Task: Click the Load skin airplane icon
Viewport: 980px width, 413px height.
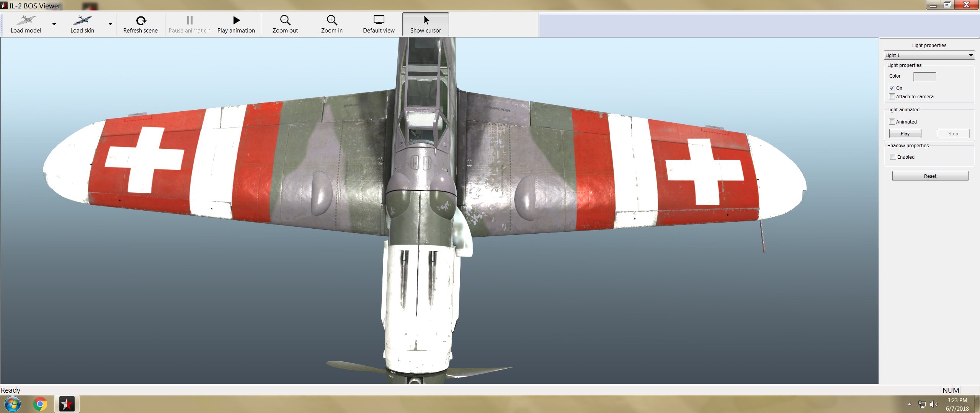Action: tap(82, 20)
